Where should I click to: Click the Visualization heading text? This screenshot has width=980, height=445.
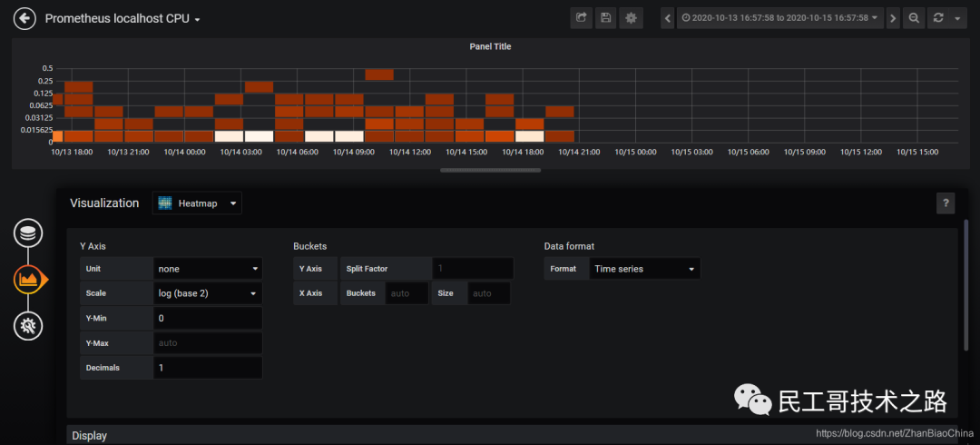104,203
